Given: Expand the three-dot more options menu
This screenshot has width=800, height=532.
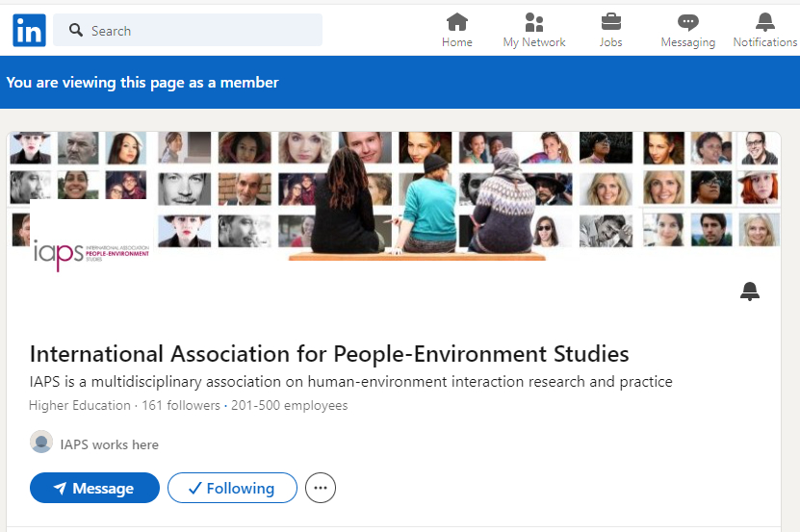Looking at the screenshot, I should click(321, 489).
